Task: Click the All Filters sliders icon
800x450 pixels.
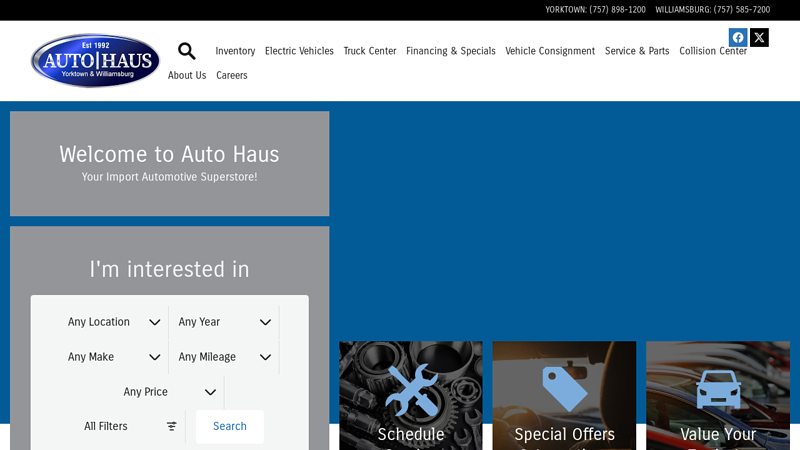Action: (171, 426)
